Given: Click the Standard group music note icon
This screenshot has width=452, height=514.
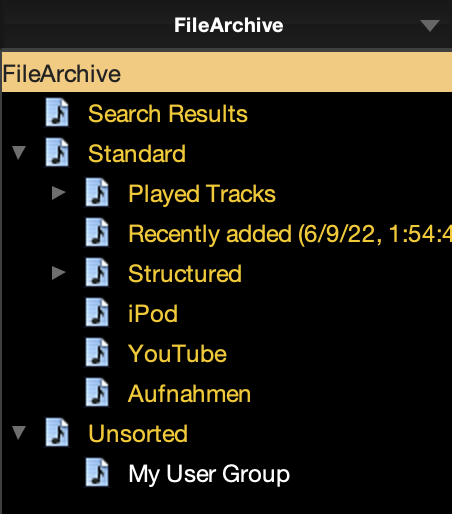Looking at the screenshot, I should tap(57, 153).
